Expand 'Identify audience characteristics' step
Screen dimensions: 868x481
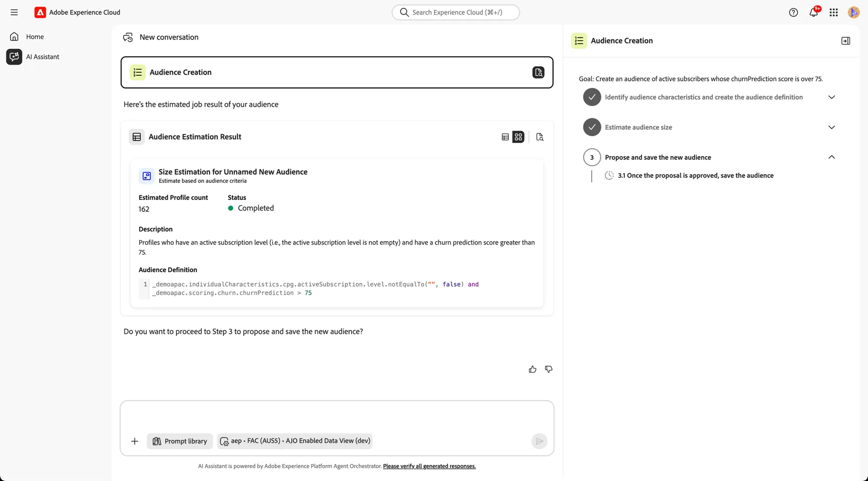832,97
